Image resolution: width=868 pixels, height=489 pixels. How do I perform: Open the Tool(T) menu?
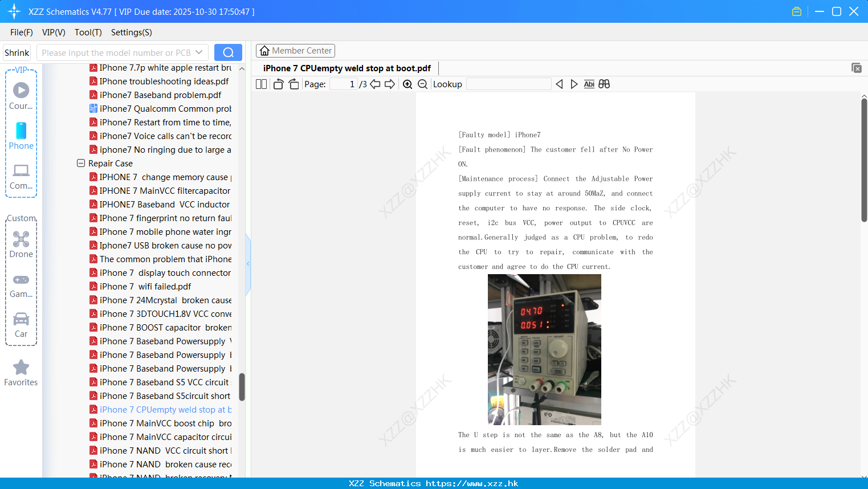[88, 32]
